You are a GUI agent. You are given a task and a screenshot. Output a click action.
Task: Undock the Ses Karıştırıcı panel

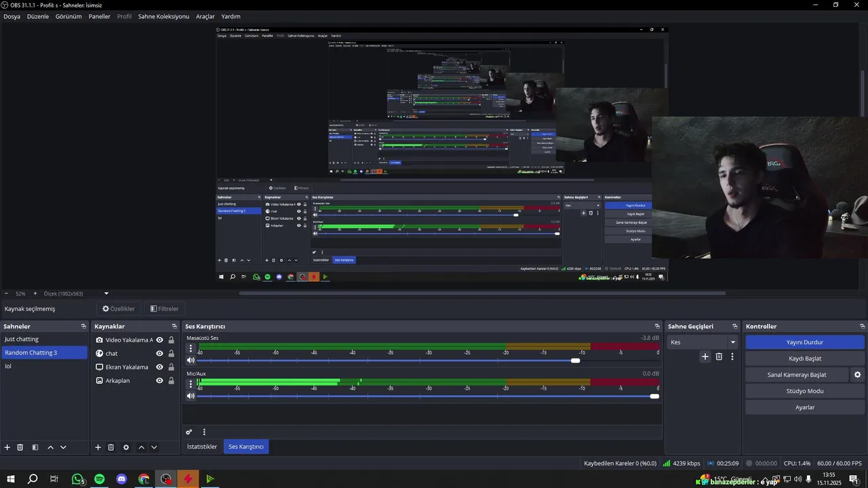click(657, 327)
